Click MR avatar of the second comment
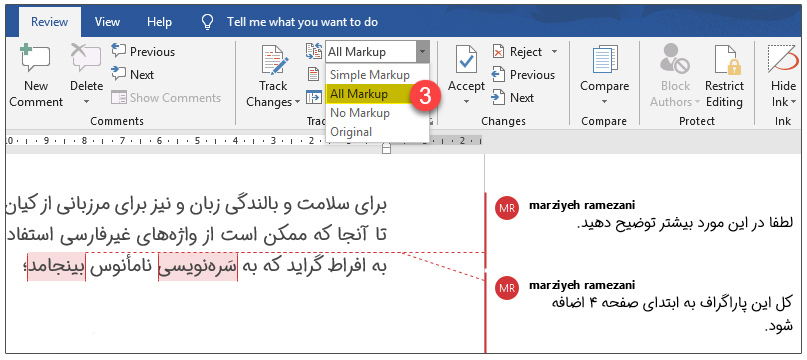 click(x=506, y=288)
